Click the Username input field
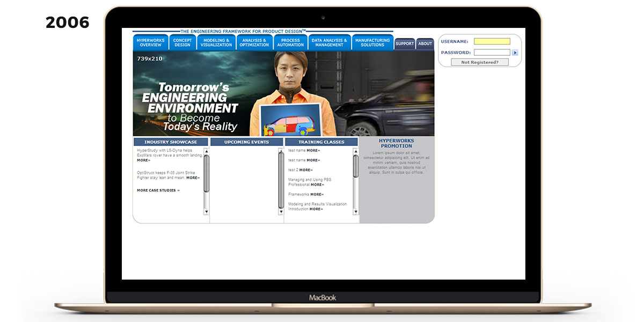644x322 pixels. [492, 41]
